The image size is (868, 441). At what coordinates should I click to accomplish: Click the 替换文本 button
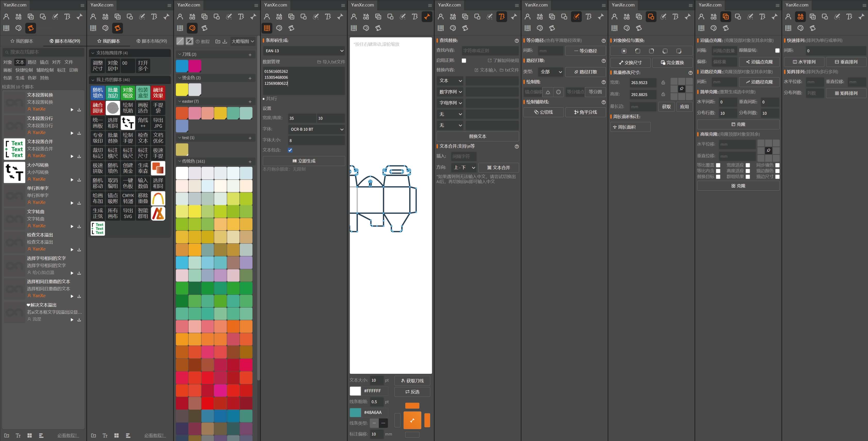(477, 136)
